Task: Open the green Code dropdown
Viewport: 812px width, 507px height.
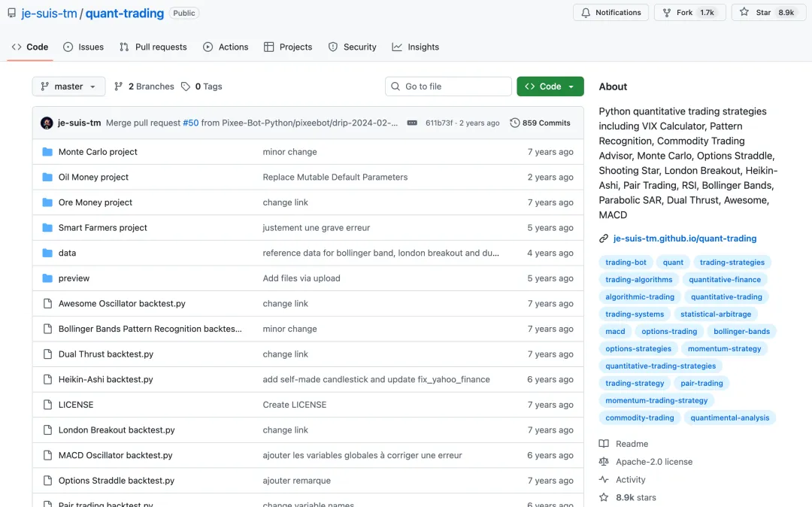Action: 550,87
